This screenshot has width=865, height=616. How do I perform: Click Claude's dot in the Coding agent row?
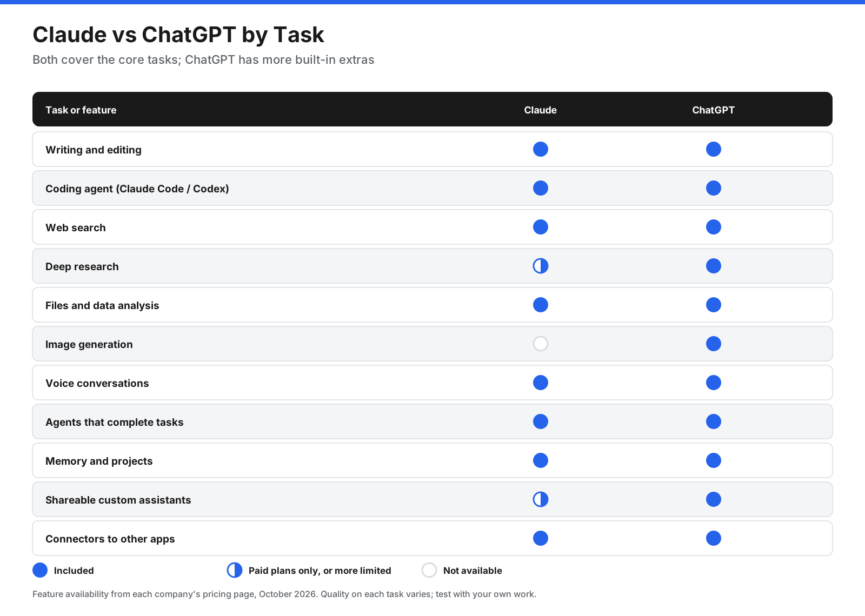(541, 188)
